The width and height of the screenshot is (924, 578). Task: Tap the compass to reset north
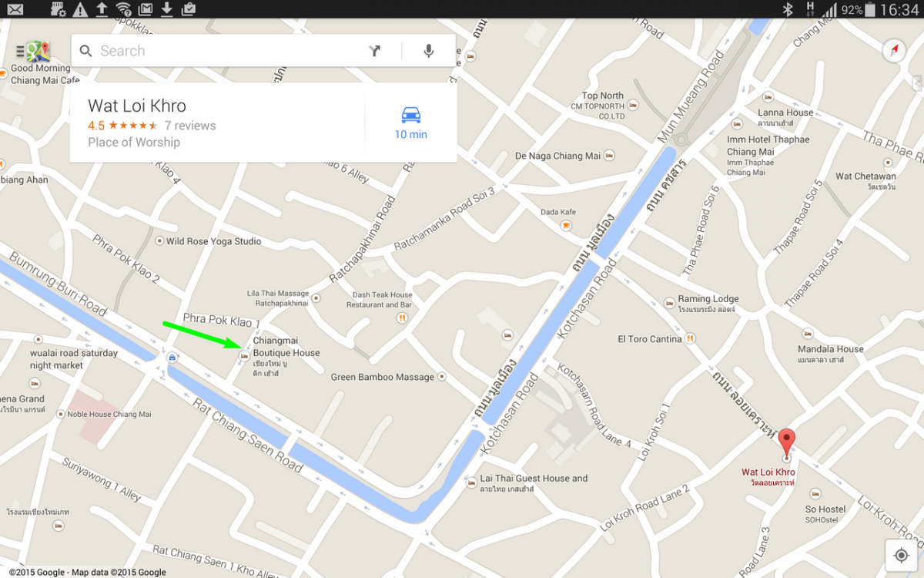tap(894, 50)
